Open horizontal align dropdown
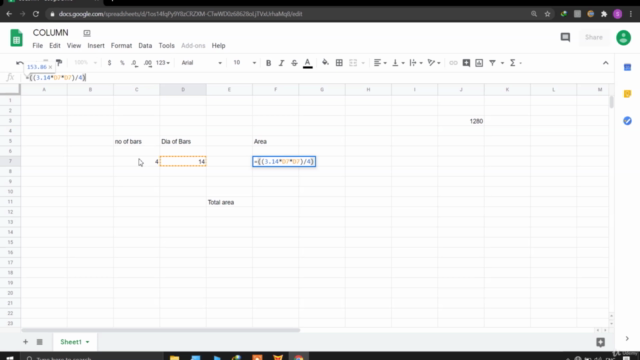The image size is (640, 360). (x=380, y=63)
